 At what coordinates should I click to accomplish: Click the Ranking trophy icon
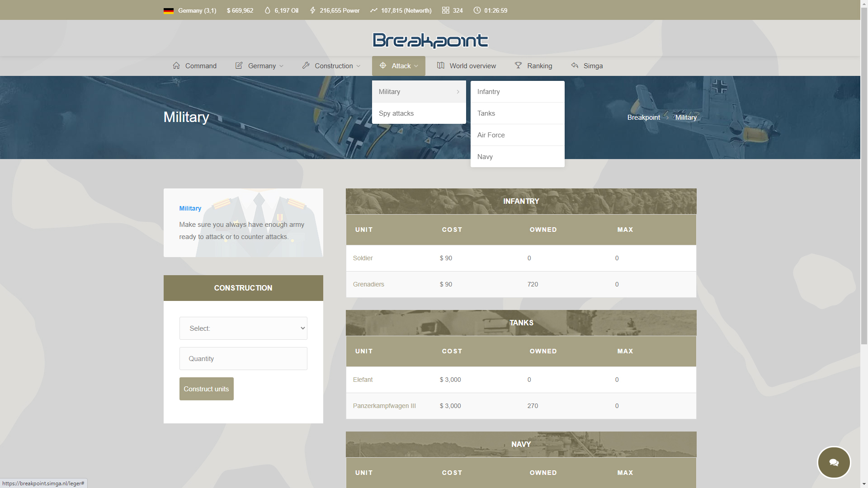point(518,66)
